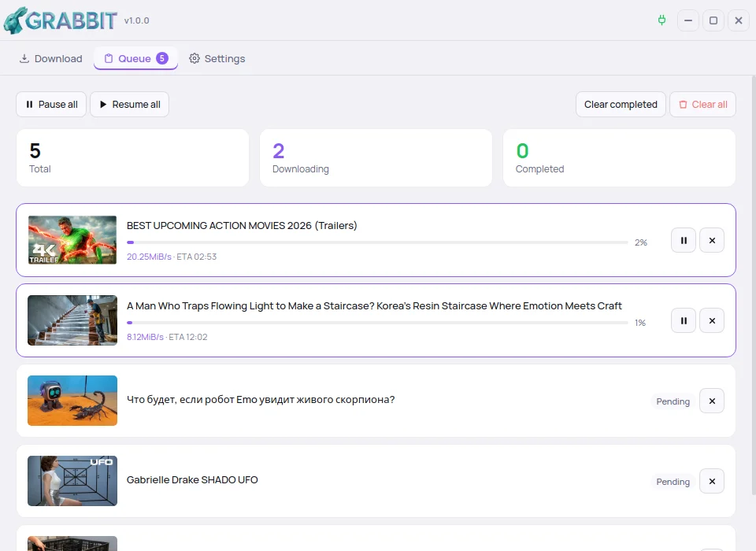Click the SHADO UFO thumbnail
The image size is (756, 551).
click(72, 481)
